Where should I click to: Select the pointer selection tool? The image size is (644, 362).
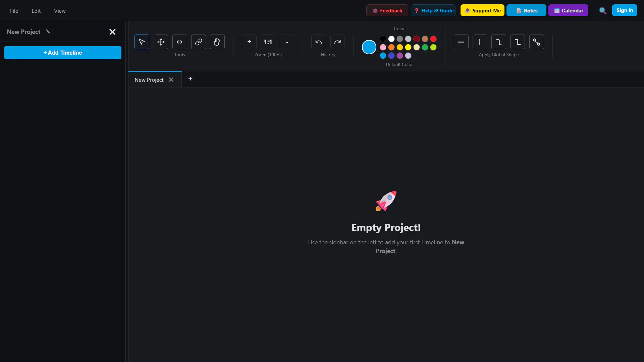tap(142, 42)
